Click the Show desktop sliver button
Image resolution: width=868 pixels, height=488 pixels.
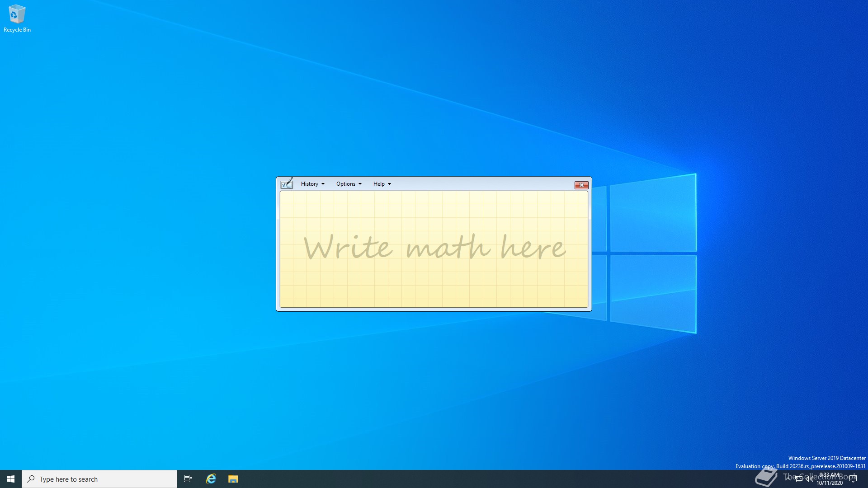[x=866, y=479]
